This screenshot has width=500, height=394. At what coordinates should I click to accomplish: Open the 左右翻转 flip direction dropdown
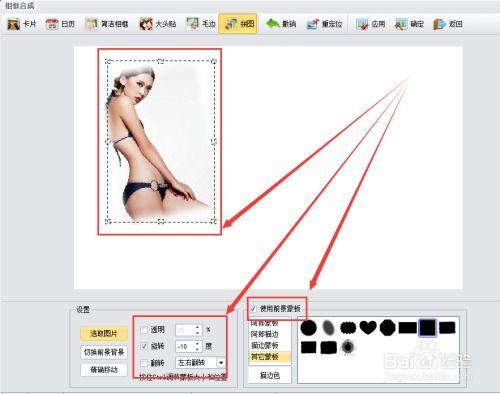click(x=221, y=363)
